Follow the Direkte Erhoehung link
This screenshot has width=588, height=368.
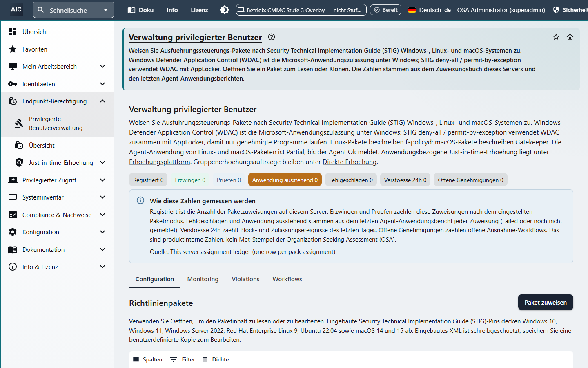click(350, 162)
